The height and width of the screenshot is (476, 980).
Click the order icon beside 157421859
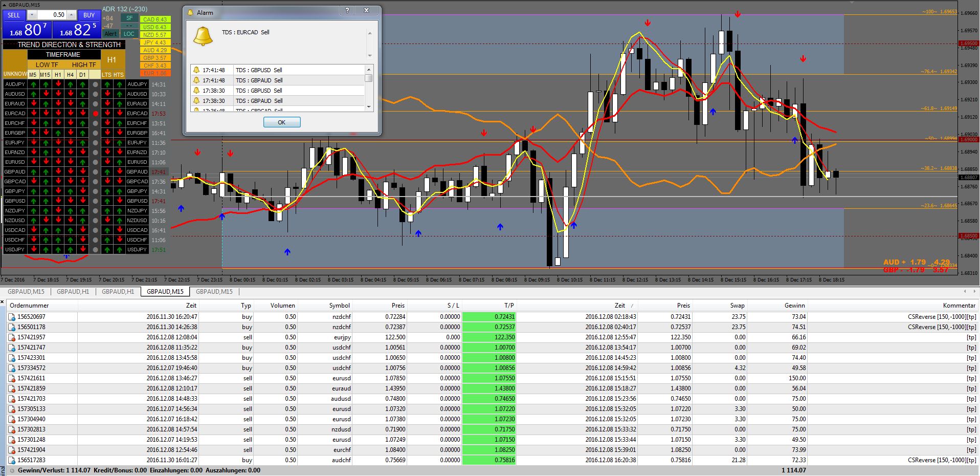click(x=12, y=388)
